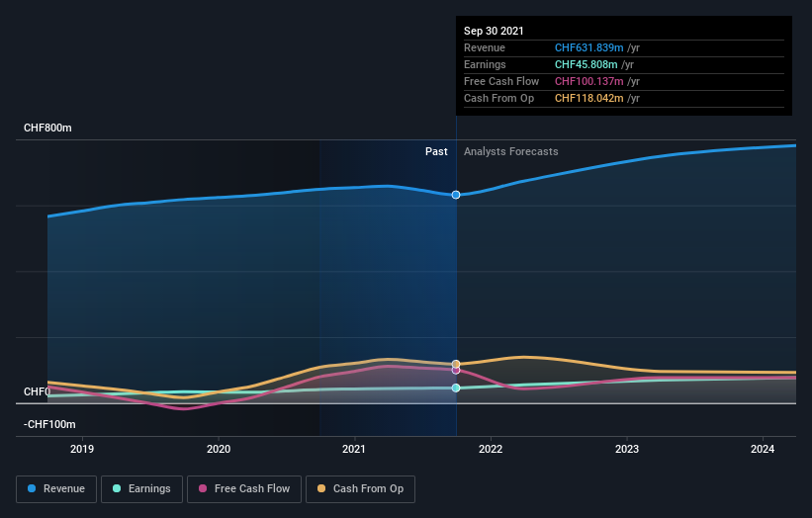Click the Past section label
This screenshot has width=812, height=518.
[436, 151]
